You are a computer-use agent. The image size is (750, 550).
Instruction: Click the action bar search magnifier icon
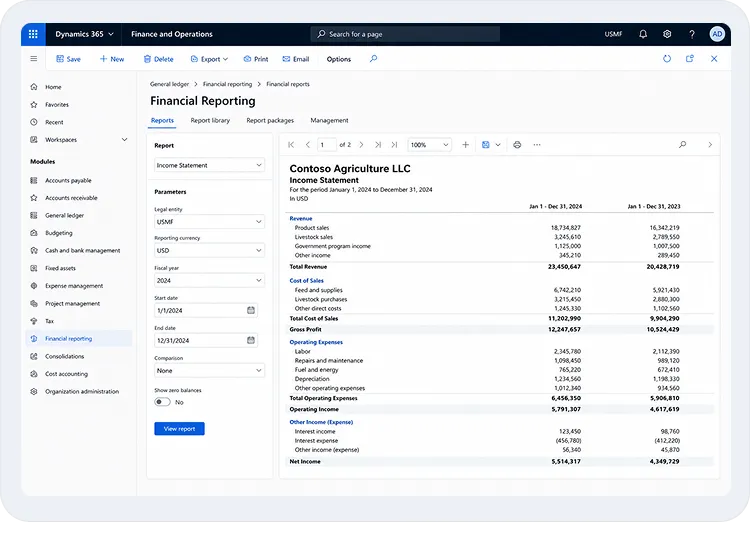pos(373,59)
